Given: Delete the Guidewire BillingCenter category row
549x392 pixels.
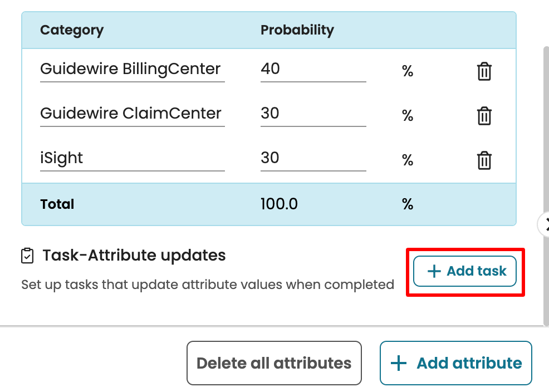Looking at the screenshot, I should coord(484,72).
